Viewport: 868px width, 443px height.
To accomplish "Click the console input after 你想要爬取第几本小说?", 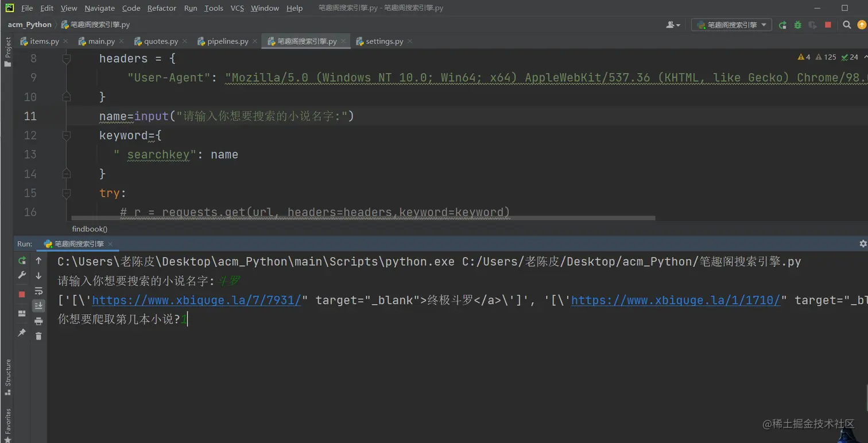I will [185, 319].
